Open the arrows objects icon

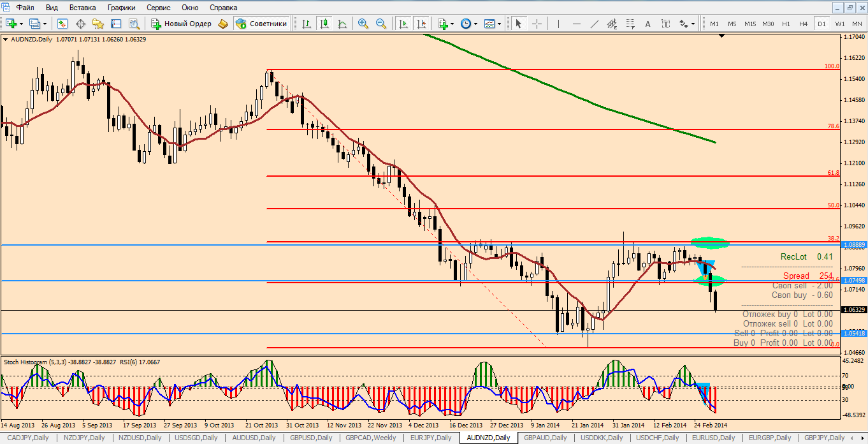pyautogui.click(x=684, y=24)
